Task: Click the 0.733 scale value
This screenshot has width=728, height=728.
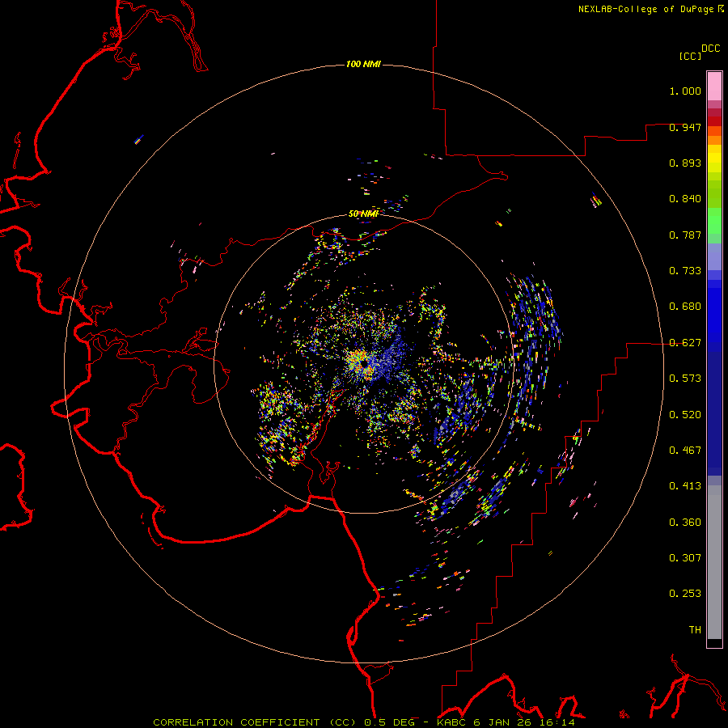Action: [x=685, y=270]
